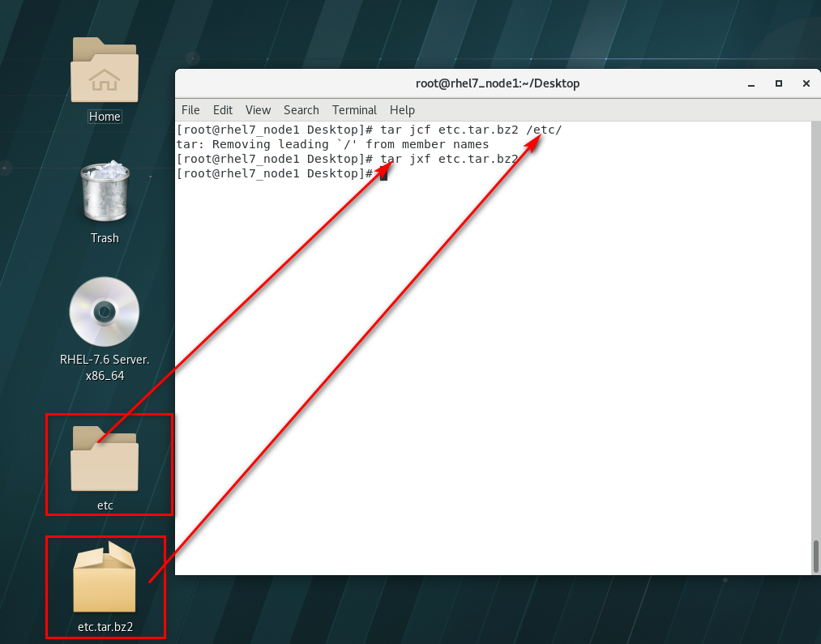
Task: Maximize the terminal window
Action: (x=779, y=83)
